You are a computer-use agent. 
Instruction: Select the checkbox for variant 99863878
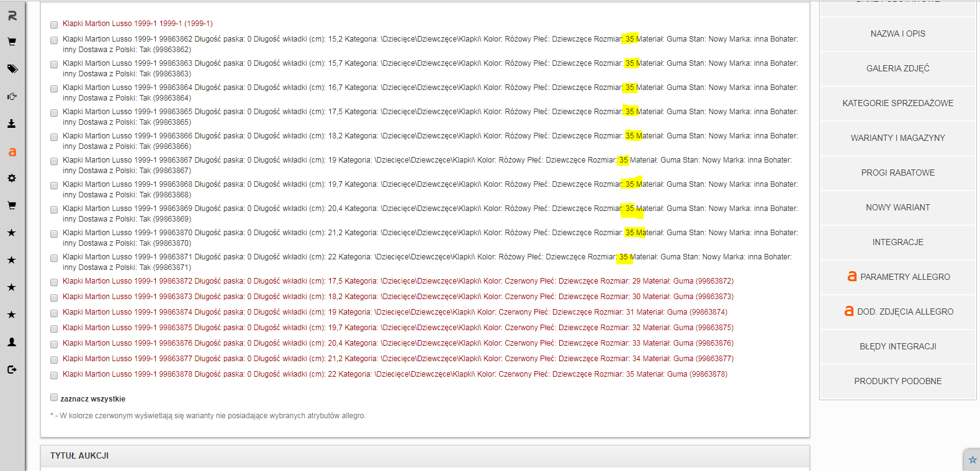[x=54, y=375]
